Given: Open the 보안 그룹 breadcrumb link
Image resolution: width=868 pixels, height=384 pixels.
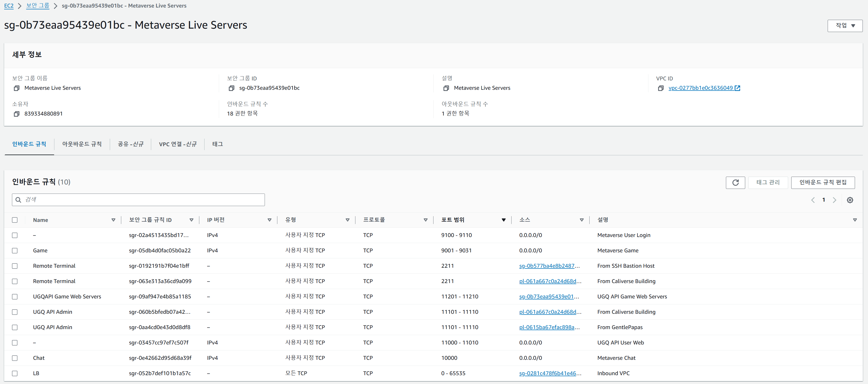Looking at the screenshot, I should tap(38, 6).
